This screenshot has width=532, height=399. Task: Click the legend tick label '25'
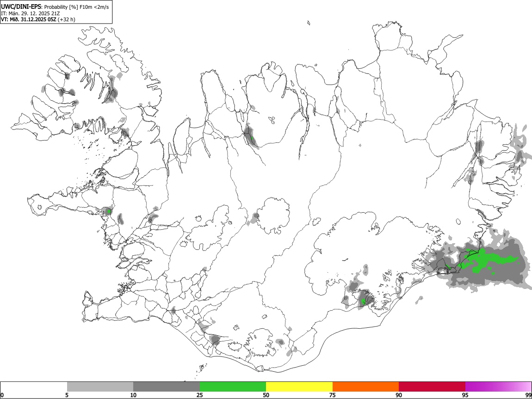(x=200, y=395)
